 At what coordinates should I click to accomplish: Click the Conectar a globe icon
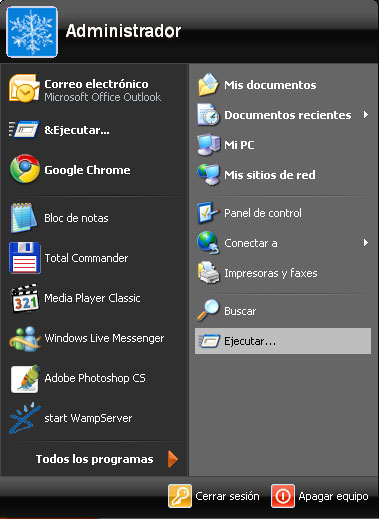[x=208, y=242]
